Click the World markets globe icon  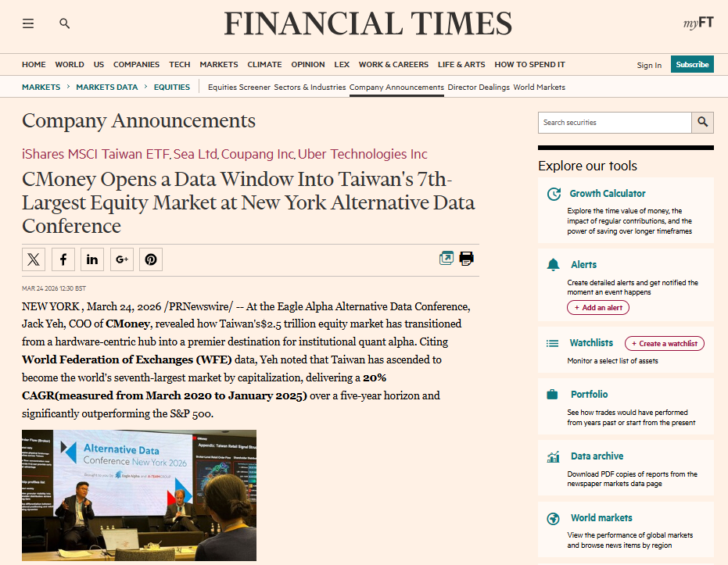(x=554, y=519)
